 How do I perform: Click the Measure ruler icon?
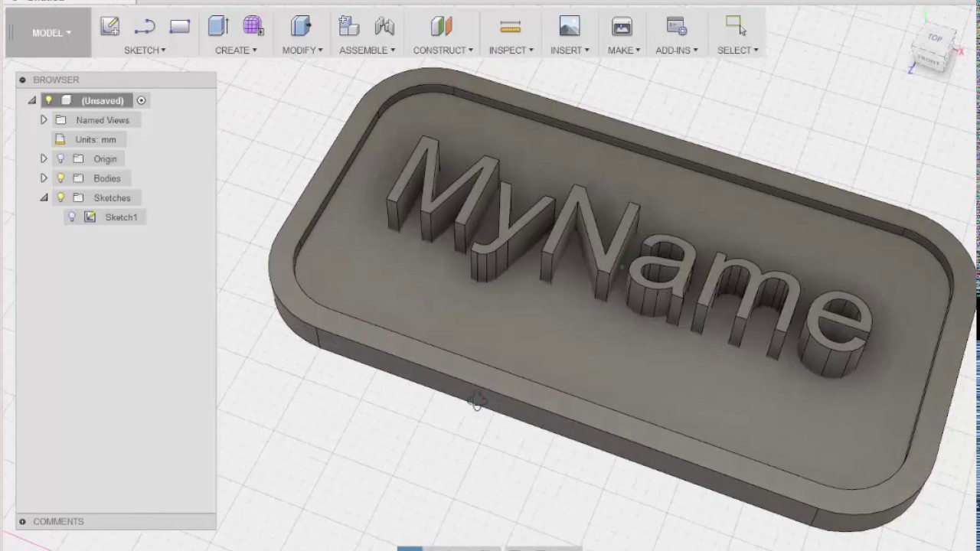pyautogui.click(x=510, y=27)
